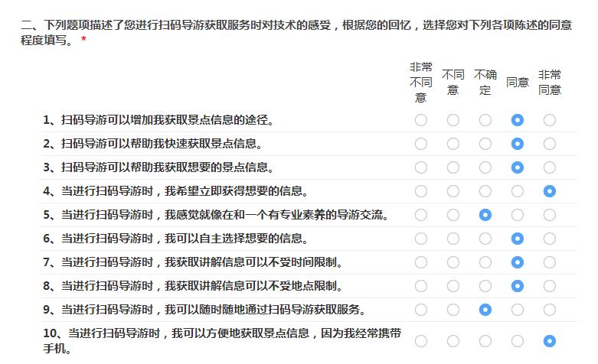Select 同意 for question 5
Screen dimensions: 598x364
(x=517, y=215)
